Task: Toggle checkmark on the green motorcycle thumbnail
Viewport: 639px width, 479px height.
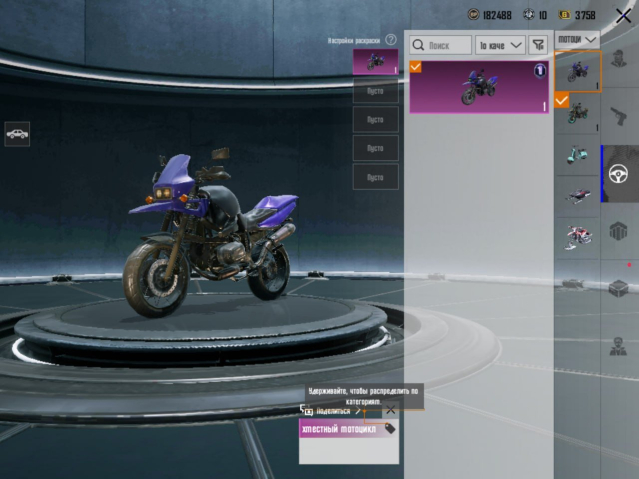Action: pos(561,100)
